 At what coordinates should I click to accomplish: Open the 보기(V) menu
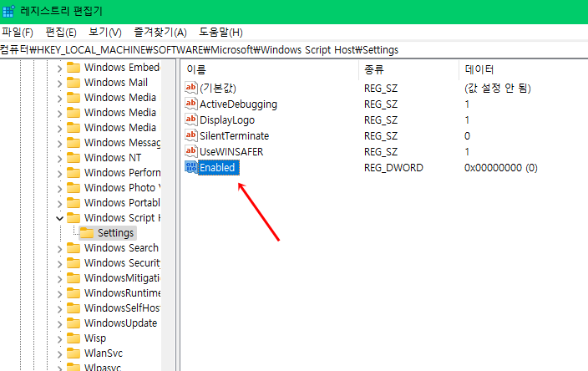coord(105,33)
